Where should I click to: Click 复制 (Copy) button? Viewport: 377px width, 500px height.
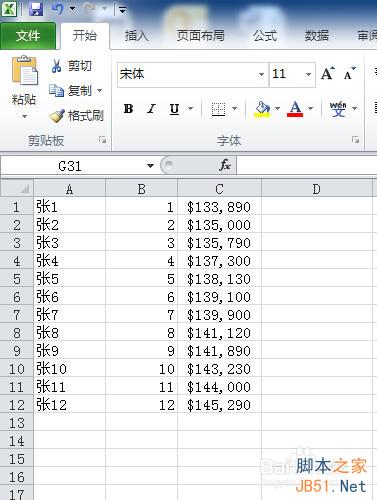tap(71, 90)
